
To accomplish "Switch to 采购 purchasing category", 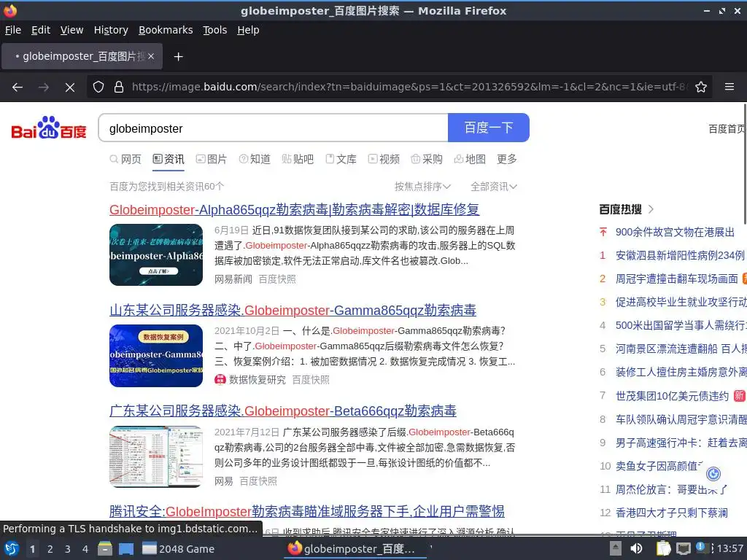I will (x=427, y=159).
